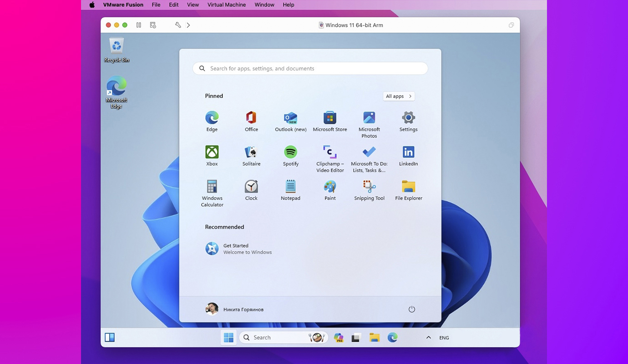This screenshot has height=364, width=628.
Task: Launch Microsoft Photos
Action: coord(369,125)
